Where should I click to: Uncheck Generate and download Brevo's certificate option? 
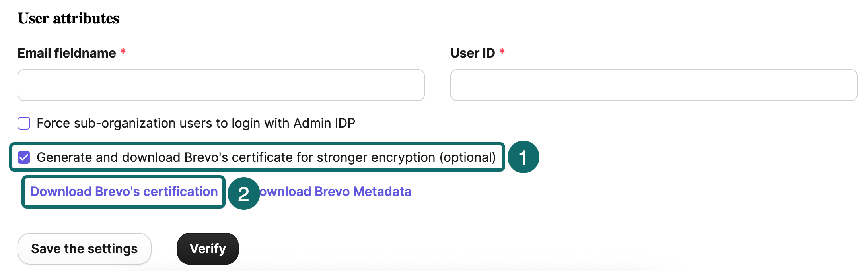24,157
